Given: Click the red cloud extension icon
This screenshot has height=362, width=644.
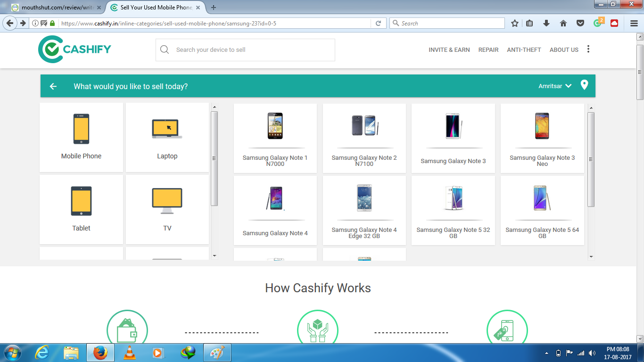Looking at the screenshot, I should click(614, 23).
